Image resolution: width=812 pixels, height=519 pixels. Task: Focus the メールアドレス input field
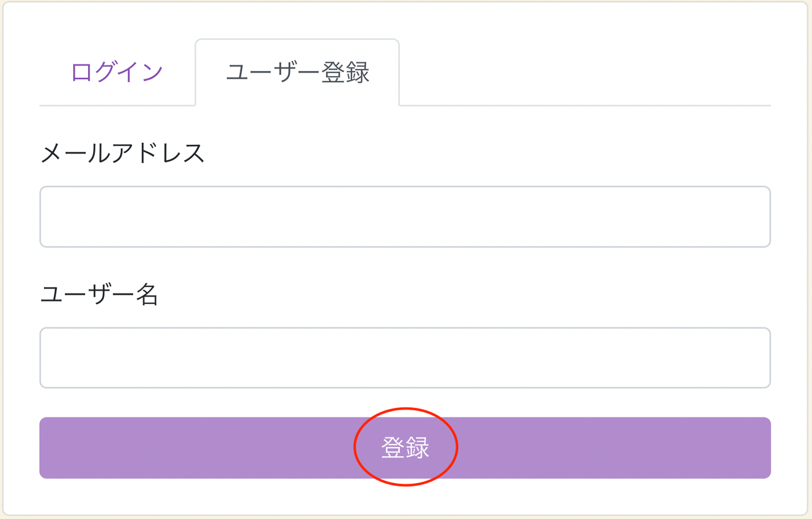(x=405, y=216)
